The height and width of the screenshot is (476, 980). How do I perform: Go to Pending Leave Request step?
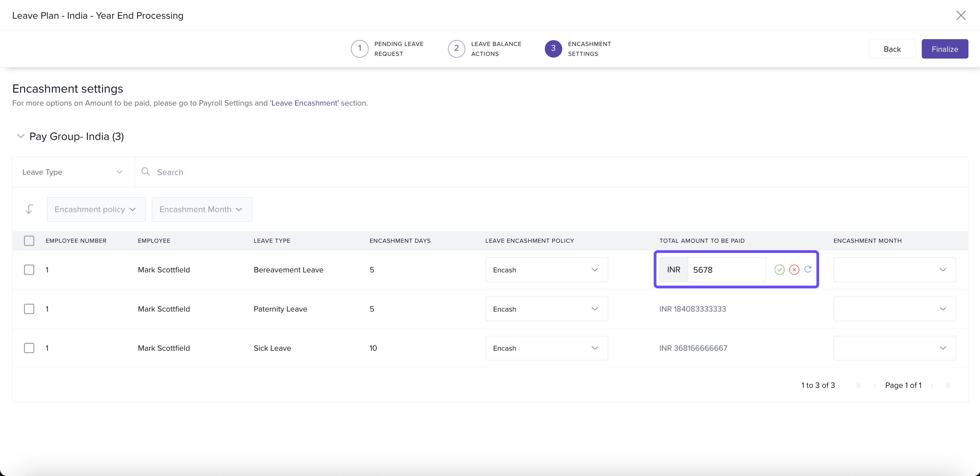coord(359,49)
